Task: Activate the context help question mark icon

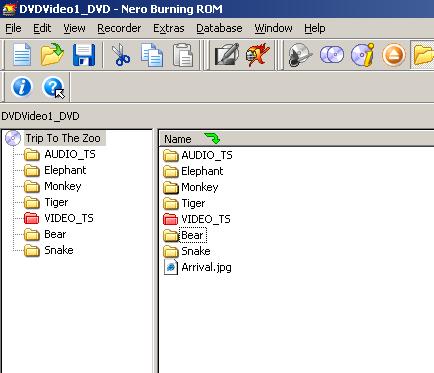Action: (53, 87)
